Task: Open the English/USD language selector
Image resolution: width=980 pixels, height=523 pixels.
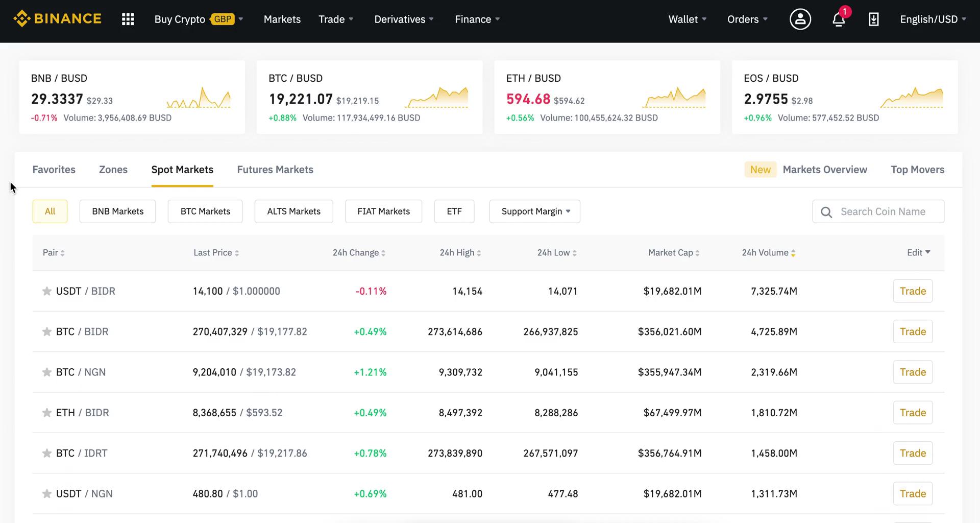Action: click(x=933, y=19)
